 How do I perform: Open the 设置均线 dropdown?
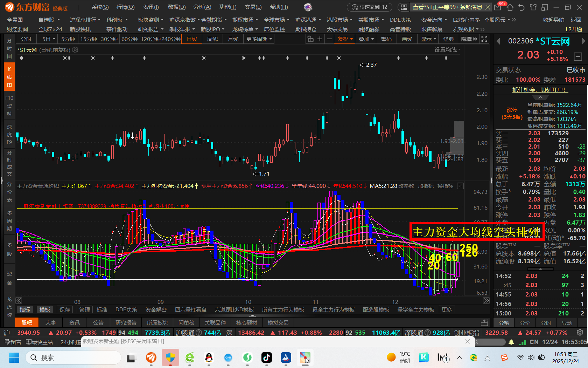pos(447,50)
